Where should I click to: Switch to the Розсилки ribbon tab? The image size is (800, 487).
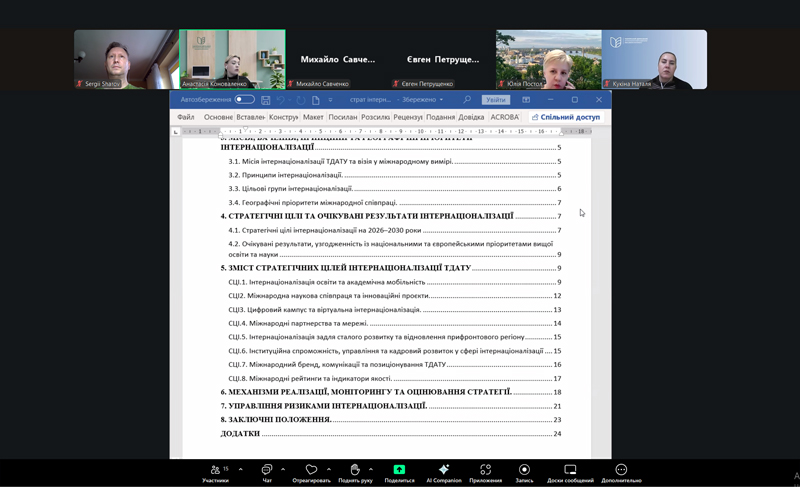pos(375,117)
